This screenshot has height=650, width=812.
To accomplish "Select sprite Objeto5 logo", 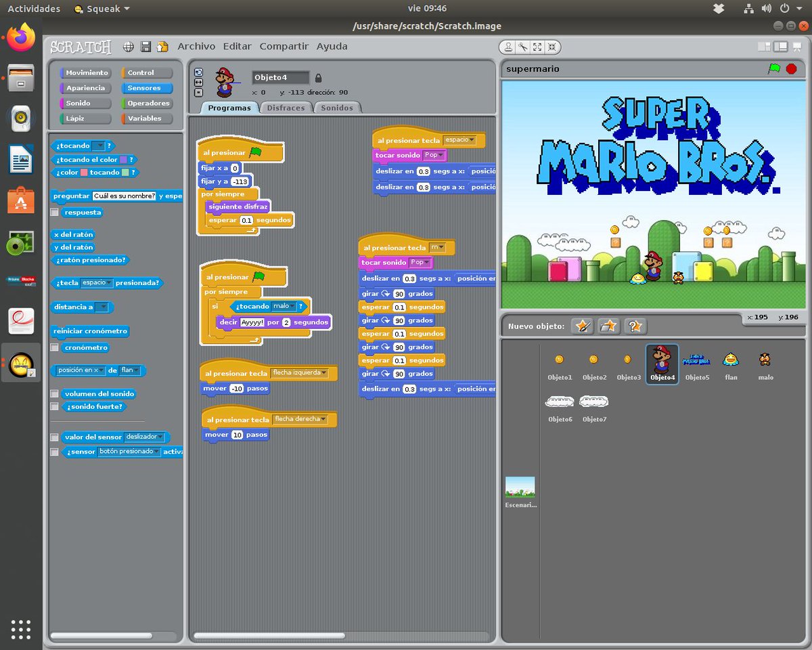I will click(x=697, y=364).
